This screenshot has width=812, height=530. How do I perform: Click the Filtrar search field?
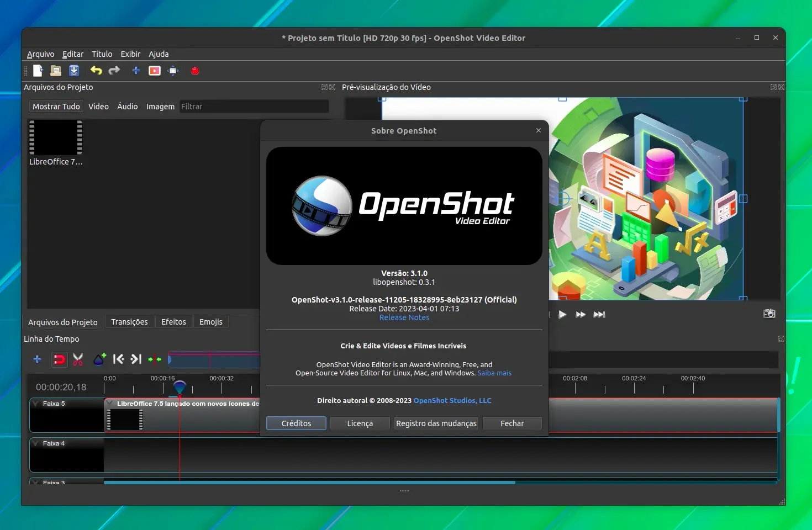pyautogui.click(x=255, y=107)
